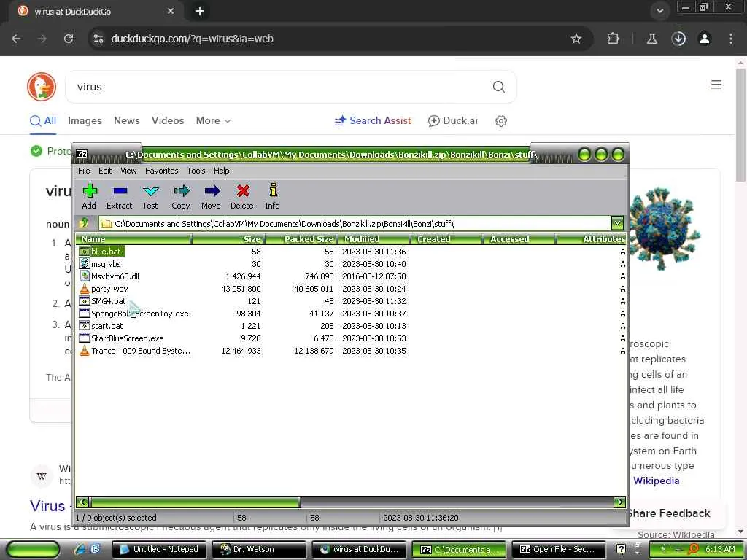Open the tab search dropdown arrow
Viewport: 747px width, 560px height.
pyautogui.click(x=659, y=10)
